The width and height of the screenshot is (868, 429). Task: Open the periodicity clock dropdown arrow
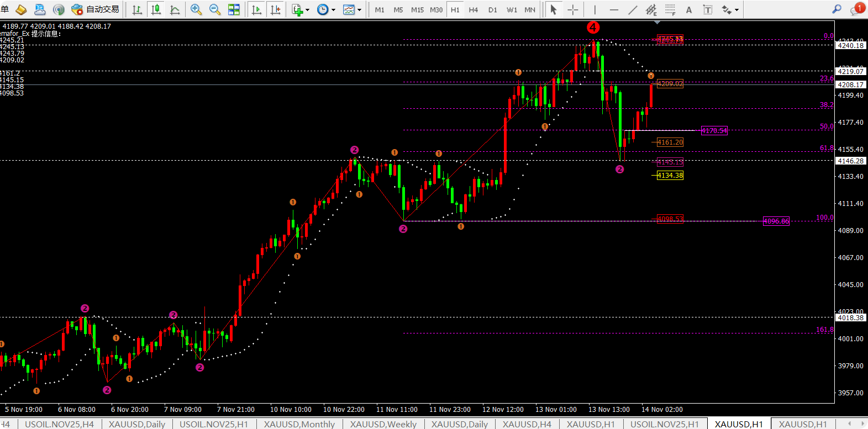point(333,10)
